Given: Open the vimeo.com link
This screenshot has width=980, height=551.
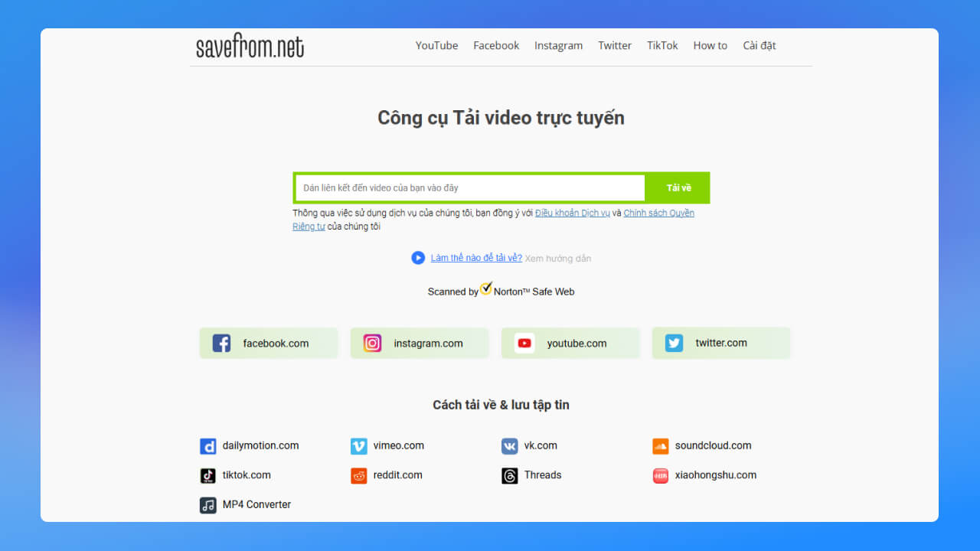Looking at the screenshot, I should click(x=398, y=445).
